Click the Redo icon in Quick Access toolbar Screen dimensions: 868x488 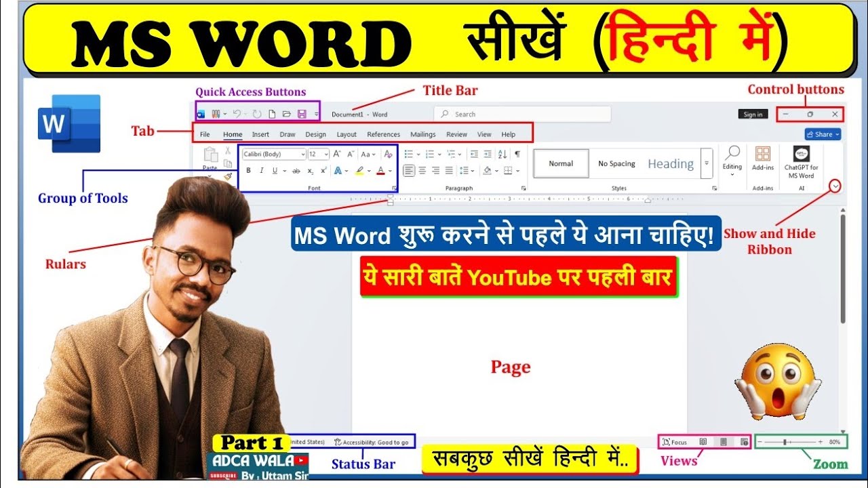pyautogui.click(x=257, y=114)
